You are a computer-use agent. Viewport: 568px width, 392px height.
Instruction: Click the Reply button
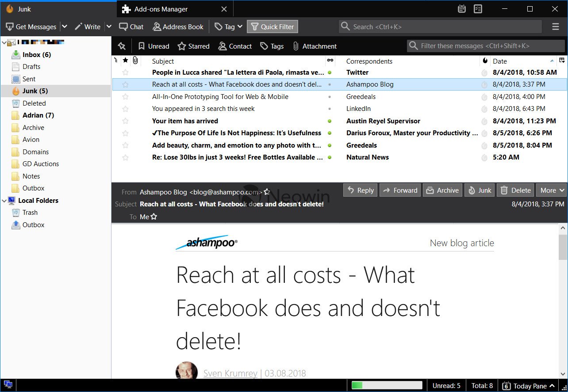pos(361,190)
